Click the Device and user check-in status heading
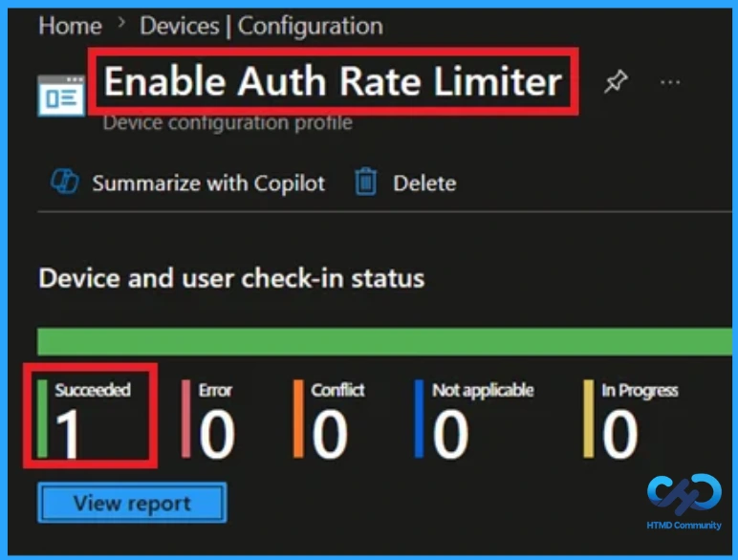This screenshot has height=560, width=738. click(x=231, y=278)
